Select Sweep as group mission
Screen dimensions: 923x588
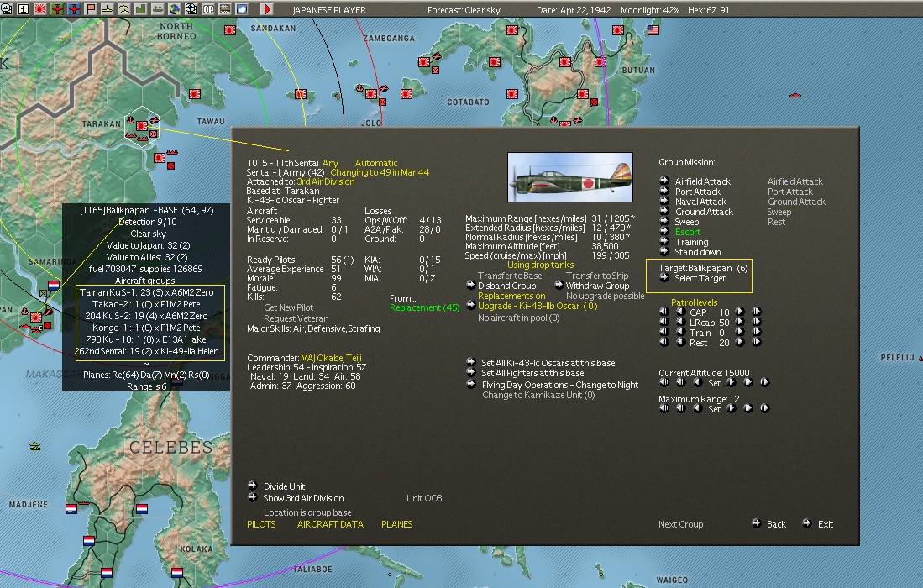[664, 221]
